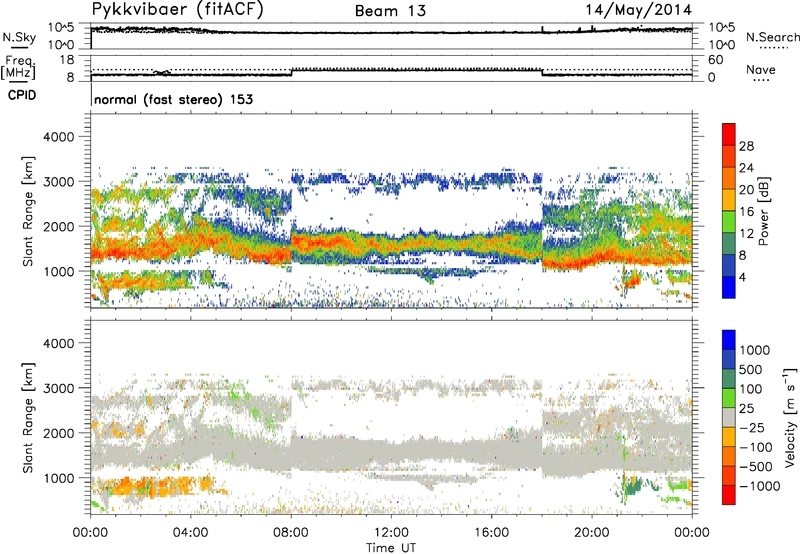Image resolution: width=800 pixels, height=554 pixels.
Task: Click the '-25' label on Velocity colorbar
Action: [x=752, y=427]
